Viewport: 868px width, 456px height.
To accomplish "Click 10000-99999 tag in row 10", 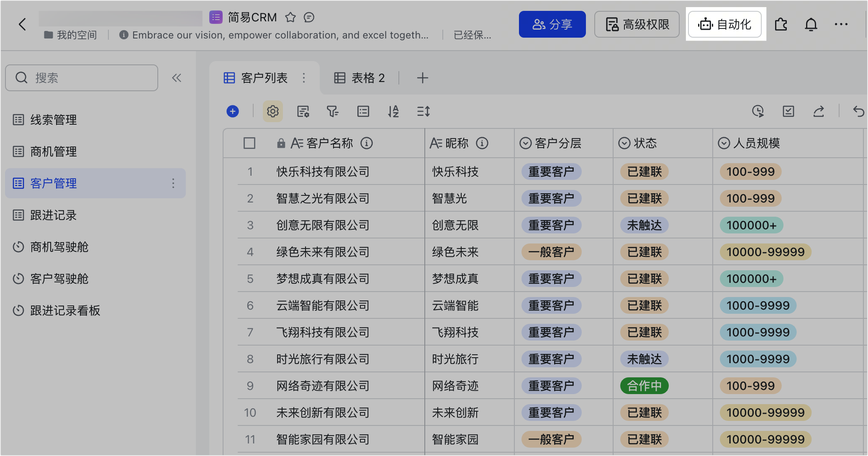I will [765, 412].
